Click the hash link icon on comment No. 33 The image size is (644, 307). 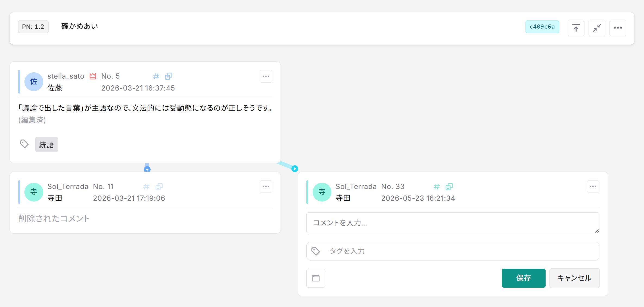point(437,187)
